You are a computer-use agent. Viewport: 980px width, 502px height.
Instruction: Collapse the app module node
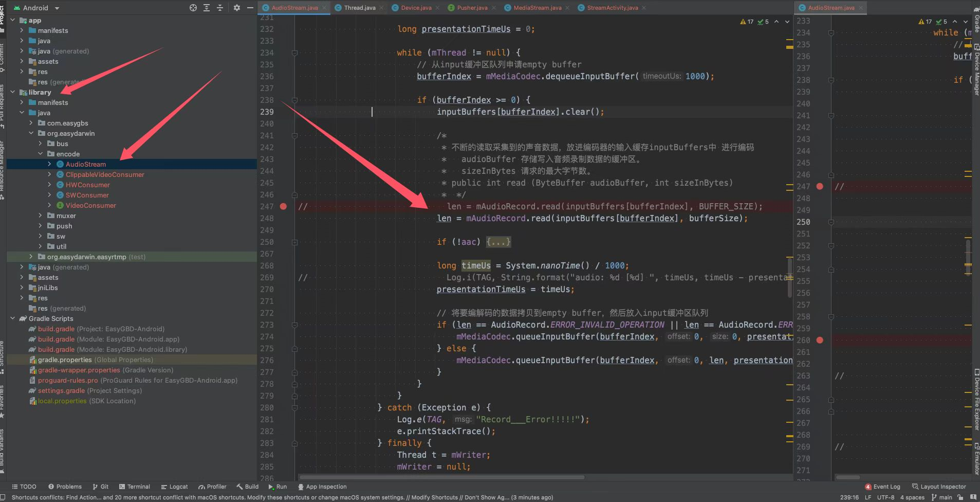coord(12,20)
